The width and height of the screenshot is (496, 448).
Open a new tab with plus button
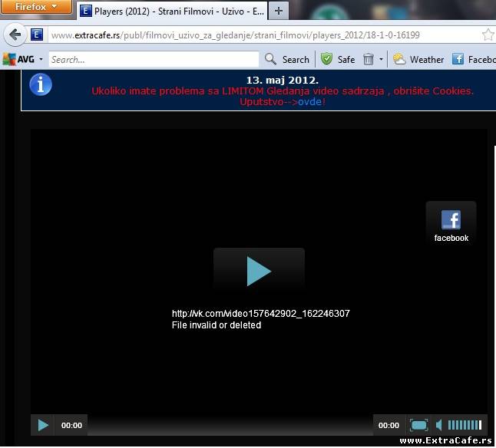click(x=278, y=11)
